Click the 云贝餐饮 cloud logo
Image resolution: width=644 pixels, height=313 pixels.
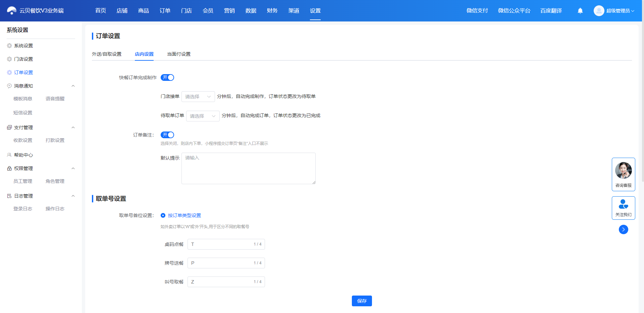click(x=12, y=11)
